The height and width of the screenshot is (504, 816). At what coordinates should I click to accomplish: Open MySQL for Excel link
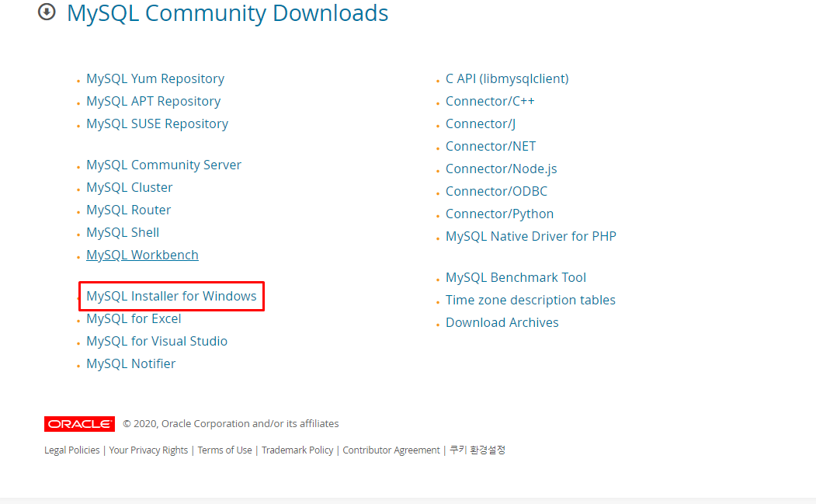(134, 318)
